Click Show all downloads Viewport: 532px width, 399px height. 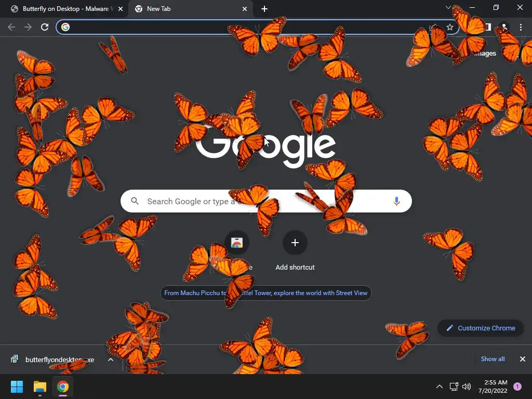point(493,359)
